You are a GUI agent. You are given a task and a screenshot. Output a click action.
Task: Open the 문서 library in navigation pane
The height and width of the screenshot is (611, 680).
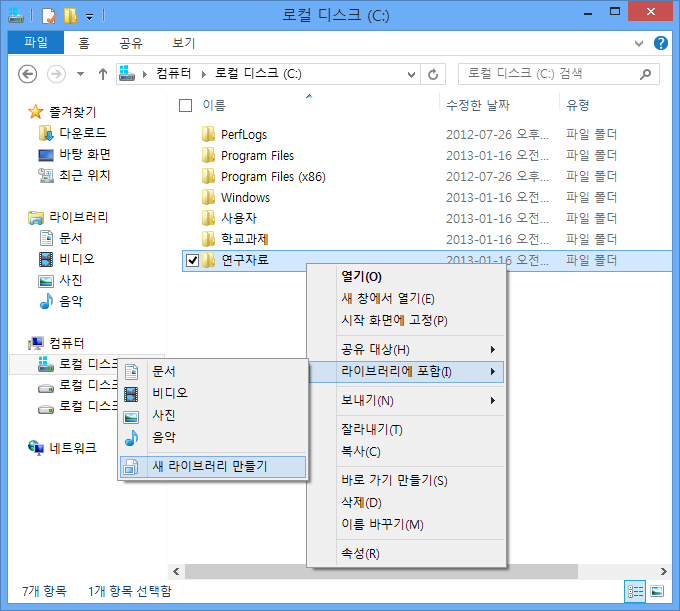click(x=70, y=238)
